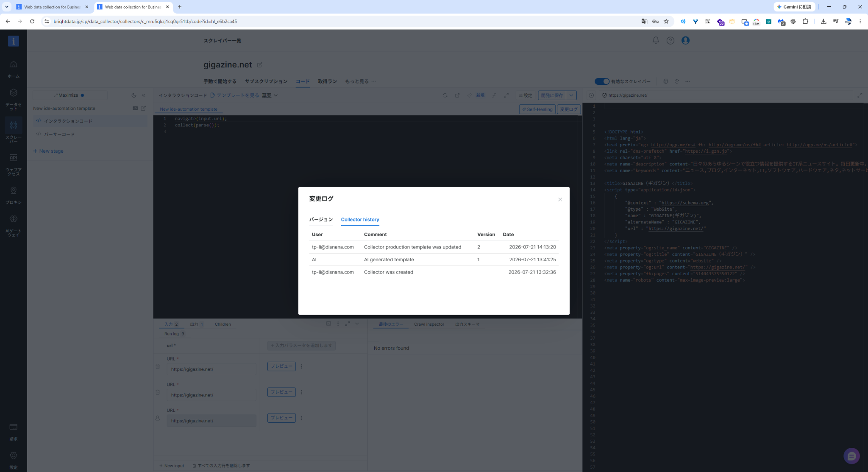Delete the first URL input row
This screenshot has width=868, height=472.
(158, 367)
